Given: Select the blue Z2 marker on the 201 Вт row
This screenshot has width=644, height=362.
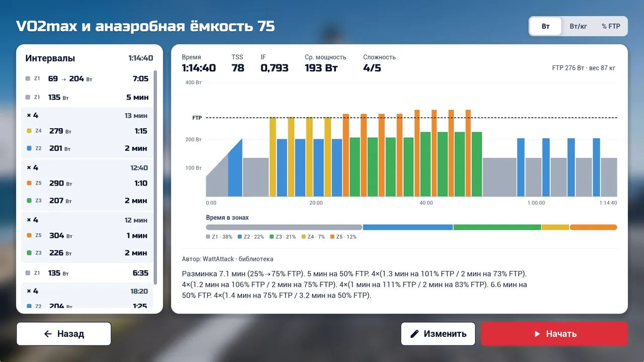Looking at the screenshot, I should point(29,148).
